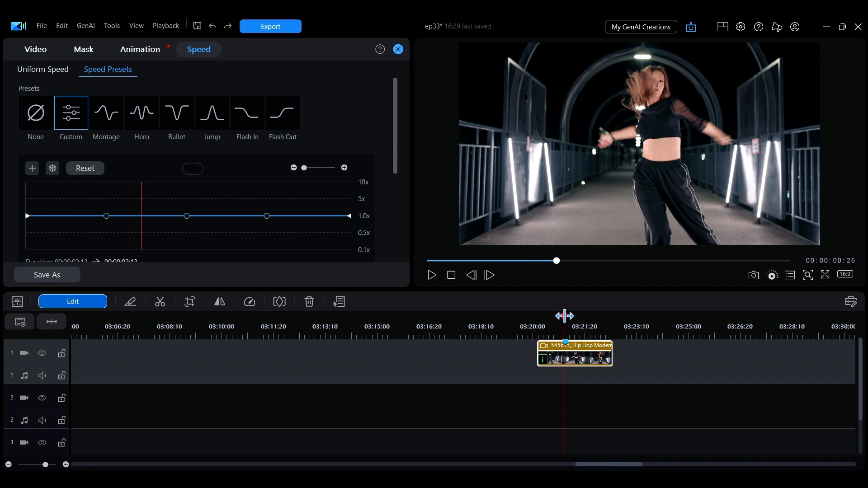The image size is (868, 488).
Task: Play the preview
Action: (432, 275)
